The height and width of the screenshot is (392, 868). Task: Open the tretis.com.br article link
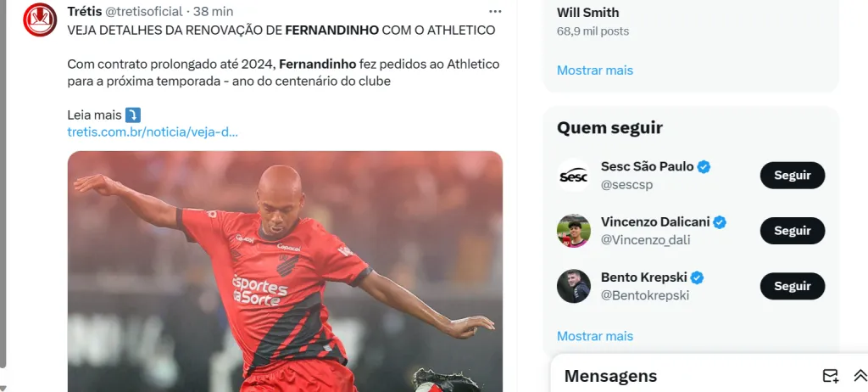coord(153,132)
